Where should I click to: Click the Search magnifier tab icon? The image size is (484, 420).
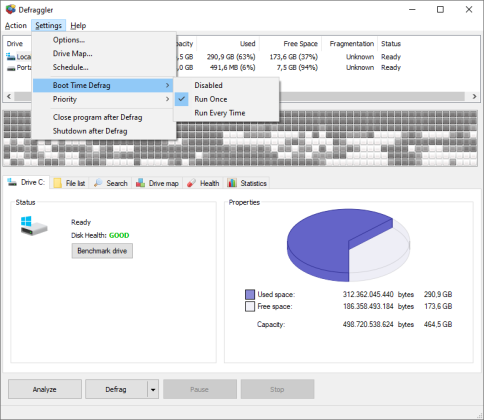coord(98,183)
